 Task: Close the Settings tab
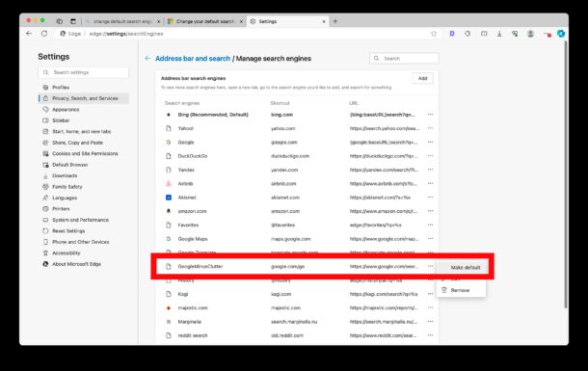tap(324, 21)
